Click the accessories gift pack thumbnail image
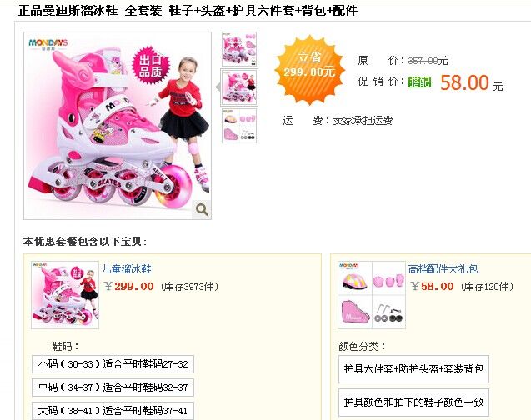 [x=372, y=295]
